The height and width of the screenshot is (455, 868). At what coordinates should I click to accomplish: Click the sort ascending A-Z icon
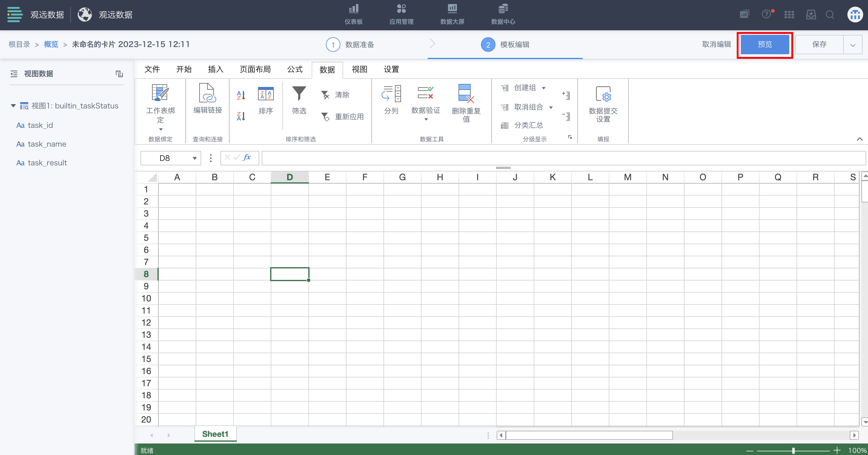tap(241, 95)
